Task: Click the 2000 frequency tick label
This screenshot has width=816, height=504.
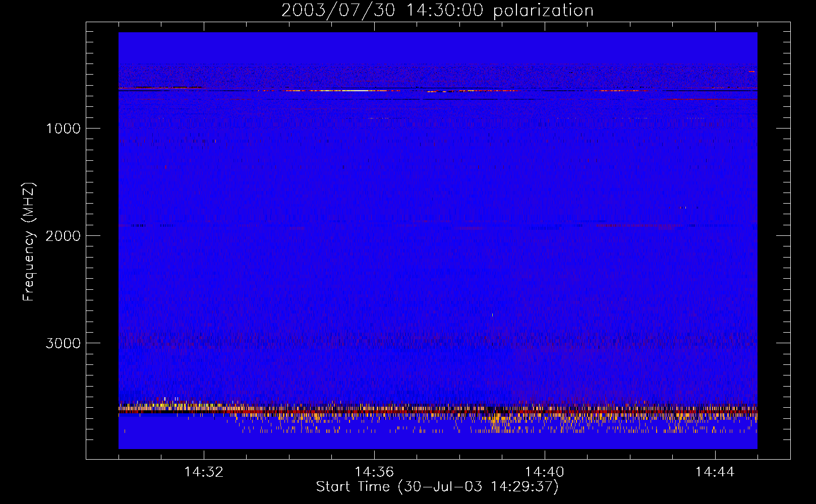Action: tap(64, 236)
